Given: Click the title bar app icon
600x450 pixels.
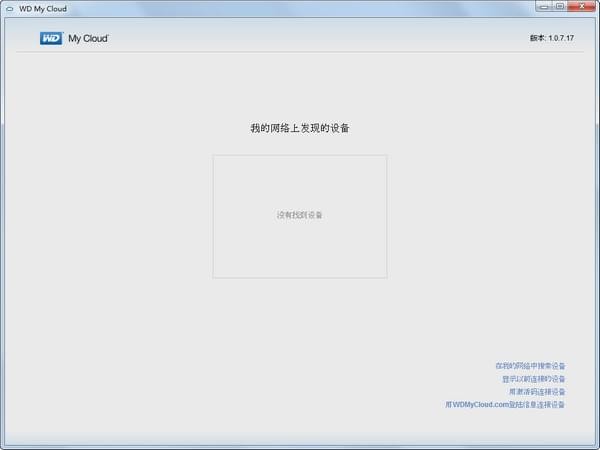Looking at the screenshot, I should click(x=10, y=9).
